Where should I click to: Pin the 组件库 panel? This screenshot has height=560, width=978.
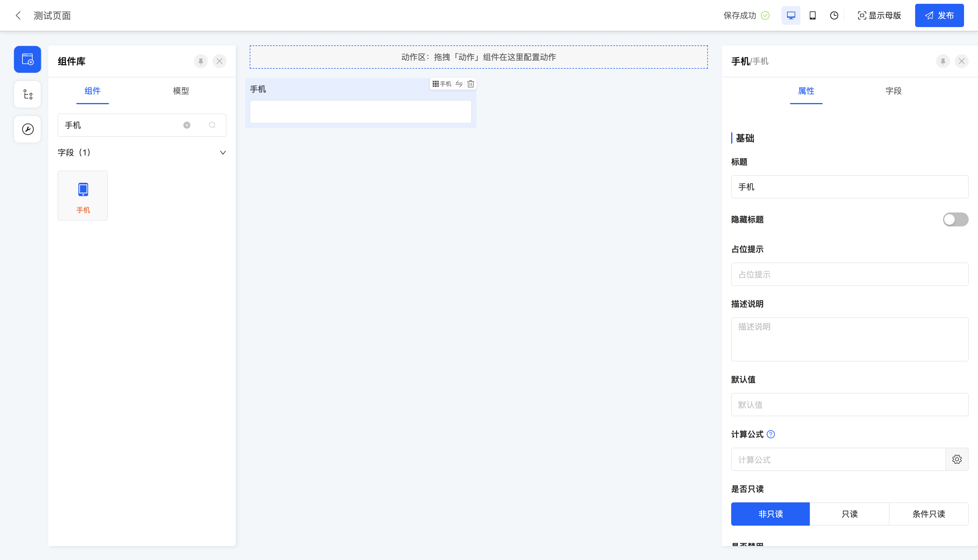(x=201, y=61)
